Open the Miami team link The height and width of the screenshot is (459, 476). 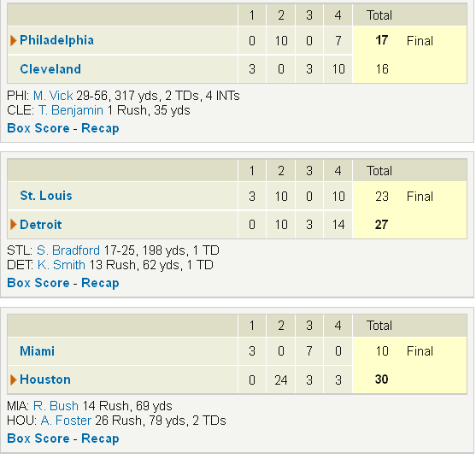pyautogui.click(x=37, y=351)
